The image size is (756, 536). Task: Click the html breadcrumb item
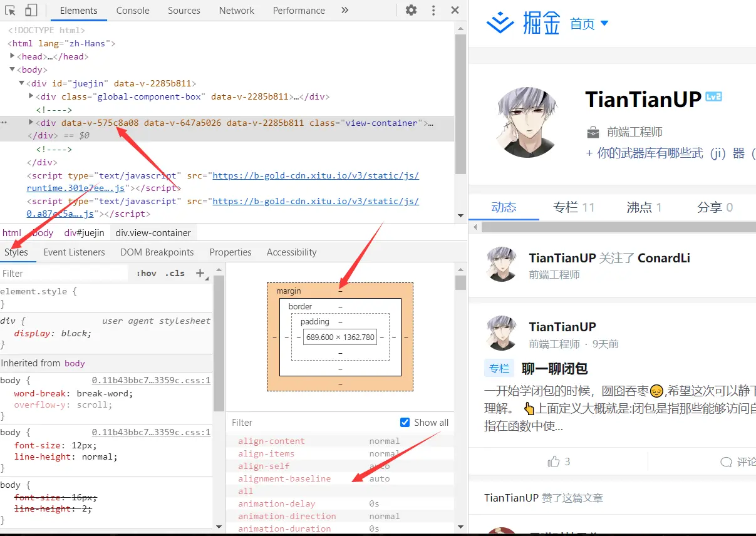pyautogui.click(x=12, y=233)
